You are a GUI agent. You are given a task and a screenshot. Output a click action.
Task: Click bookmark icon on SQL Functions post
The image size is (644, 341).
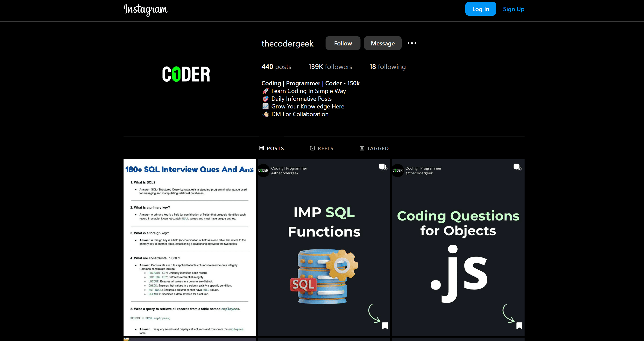[385, 326]
